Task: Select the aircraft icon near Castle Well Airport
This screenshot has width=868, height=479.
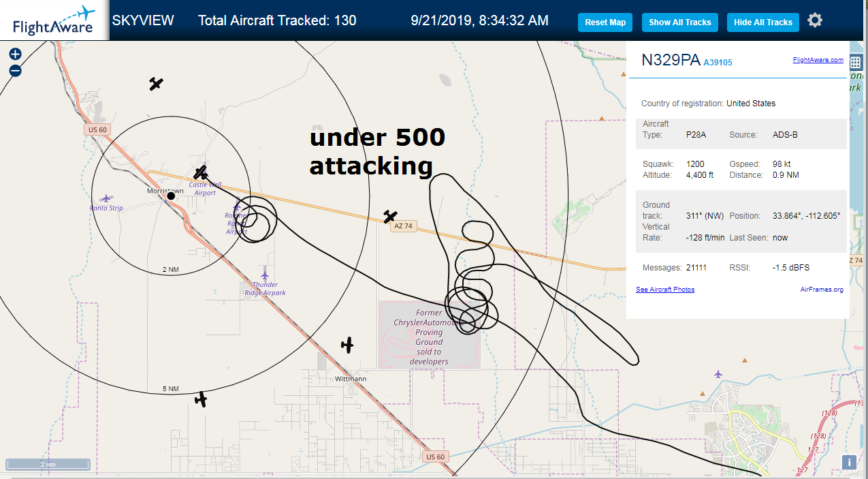Action: [200, 172]
